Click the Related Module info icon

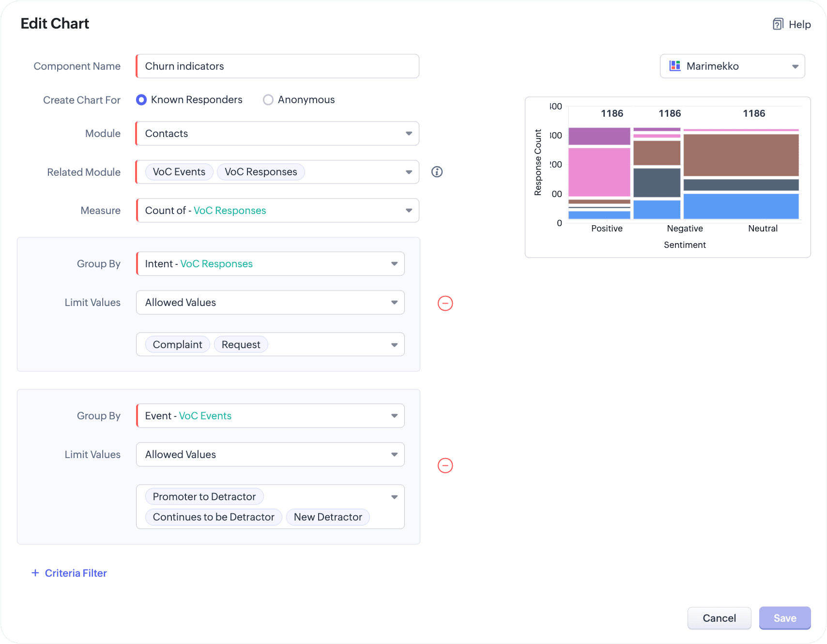coord(437,172)
